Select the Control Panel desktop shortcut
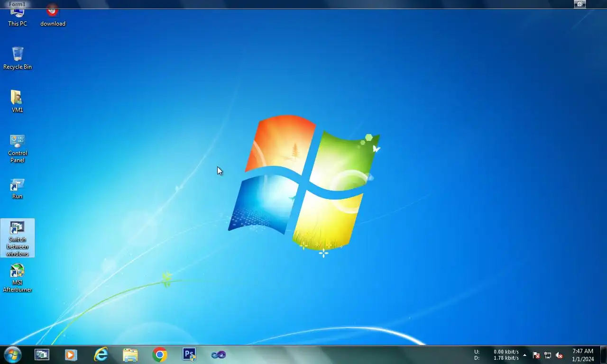607x364 pixels. tap(18, 148)
